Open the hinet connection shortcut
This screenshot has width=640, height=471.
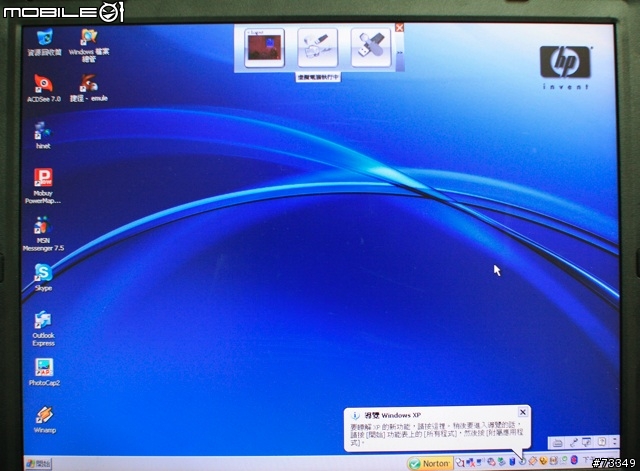pos(43,136)
